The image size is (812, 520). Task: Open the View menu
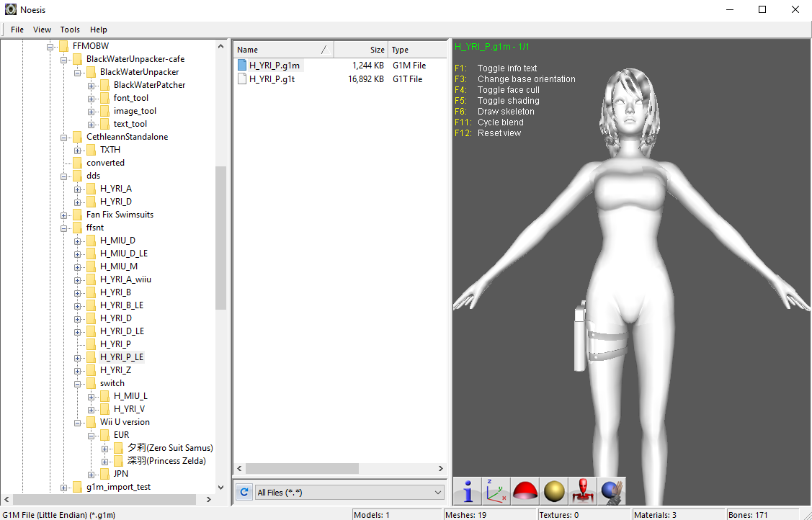pos(42,30)
